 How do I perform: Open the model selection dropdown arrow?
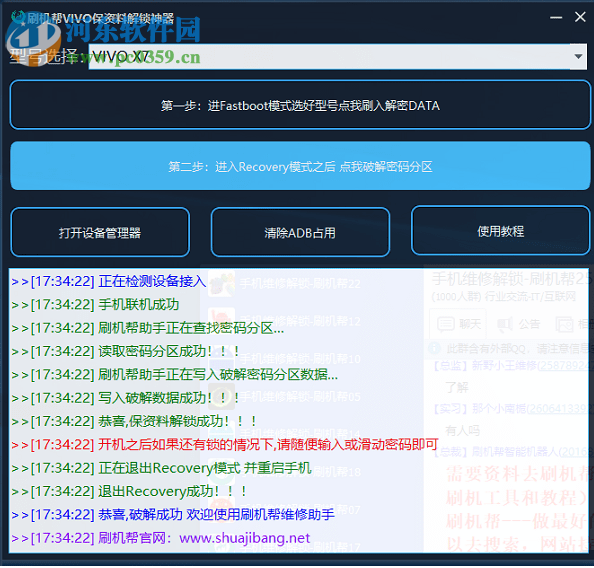click(578, 56)
